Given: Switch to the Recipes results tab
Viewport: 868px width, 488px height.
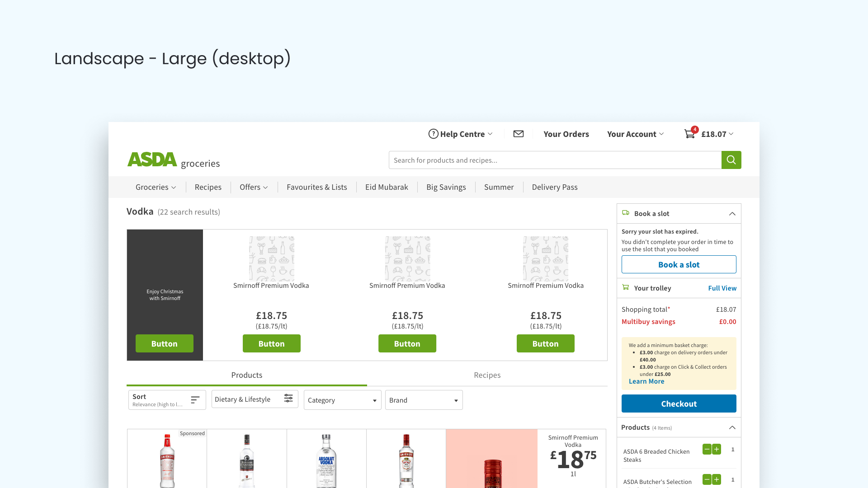Looking at the screenshot, I should click(487, 375).
